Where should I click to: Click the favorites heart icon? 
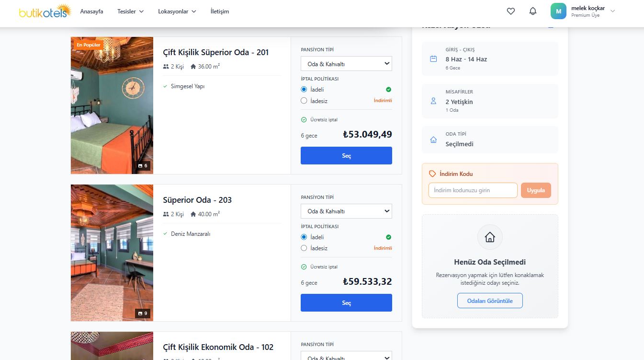point(511,11)
